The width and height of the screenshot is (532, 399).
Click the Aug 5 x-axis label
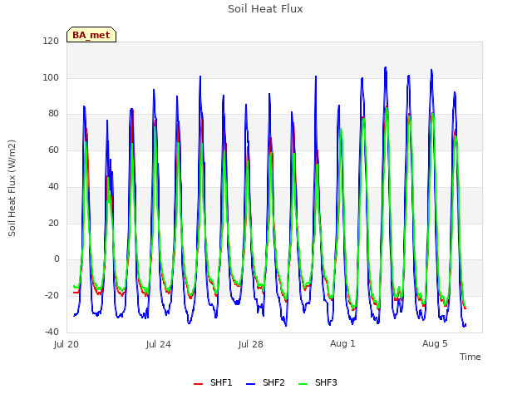(x=435, y=343)
